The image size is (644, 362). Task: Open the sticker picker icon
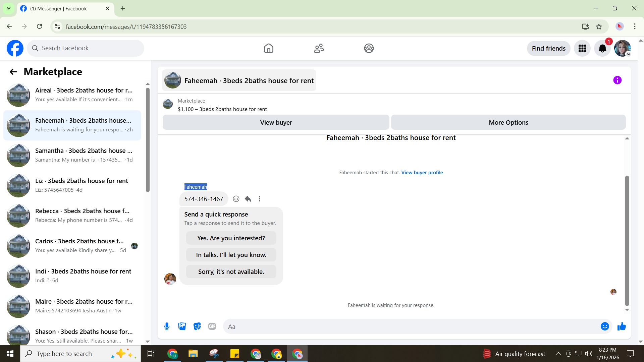pyautogui.click(x=197, y=326)
